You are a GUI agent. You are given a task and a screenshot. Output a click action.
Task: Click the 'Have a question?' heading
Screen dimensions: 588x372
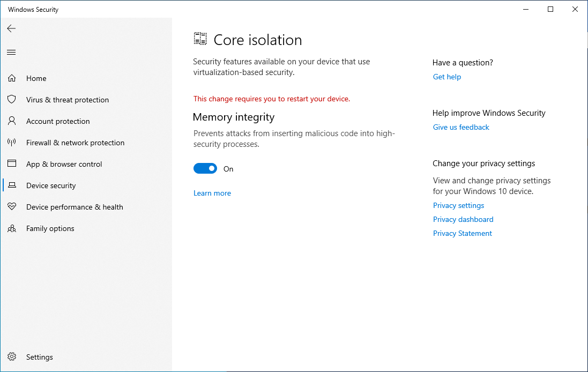tap(463, 63)
